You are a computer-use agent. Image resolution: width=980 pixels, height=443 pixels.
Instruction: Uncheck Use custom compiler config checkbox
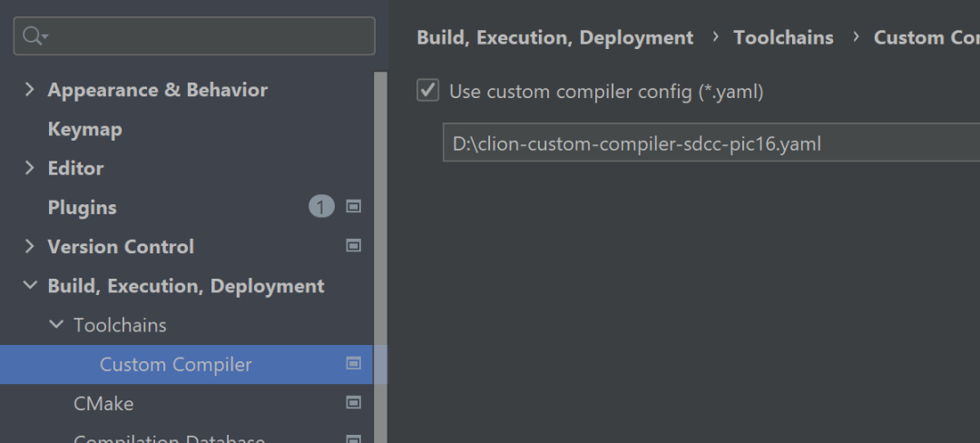428,91
